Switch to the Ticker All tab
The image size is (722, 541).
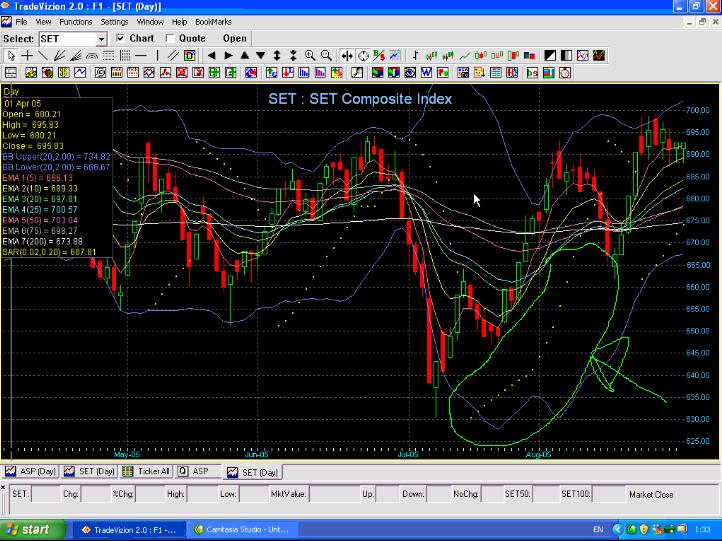147,471
